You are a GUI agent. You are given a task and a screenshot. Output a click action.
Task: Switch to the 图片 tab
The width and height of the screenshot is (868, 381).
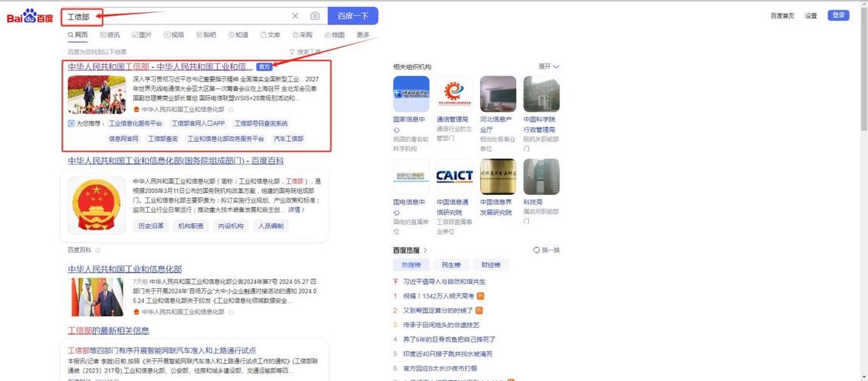142,35
